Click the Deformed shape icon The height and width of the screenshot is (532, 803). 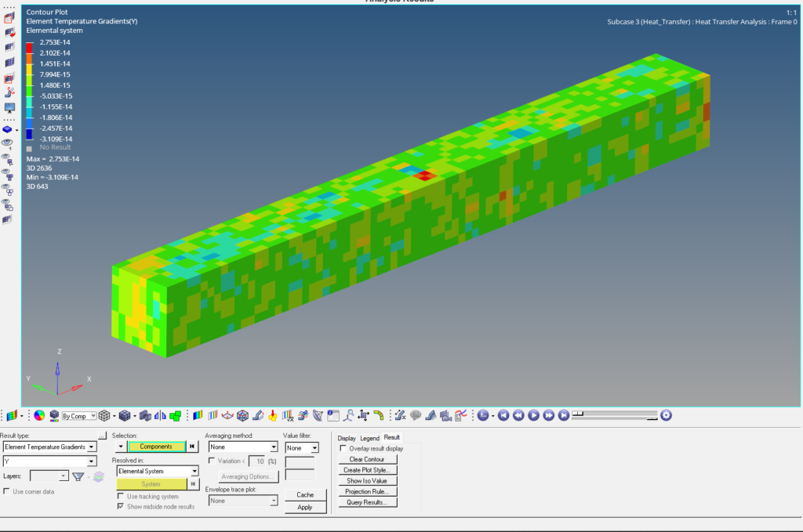click(x=257, y=415)
